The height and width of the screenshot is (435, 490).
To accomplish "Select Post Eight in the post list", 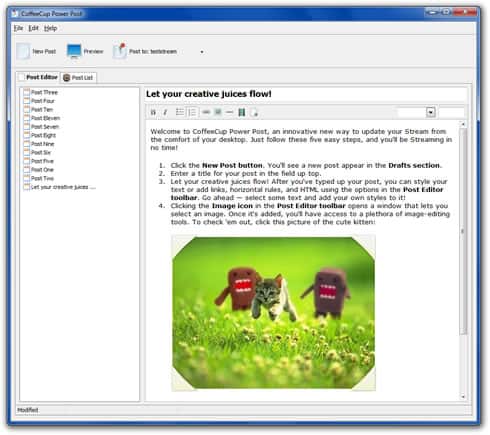I will 40,135.
